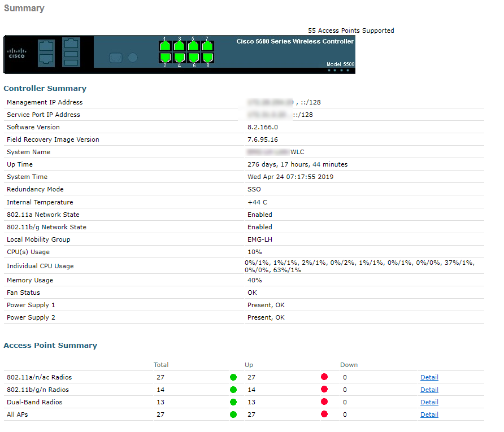Click mobility group value EMG-LH
Screen dimensions: 504x432
click(x=260, y=239)
